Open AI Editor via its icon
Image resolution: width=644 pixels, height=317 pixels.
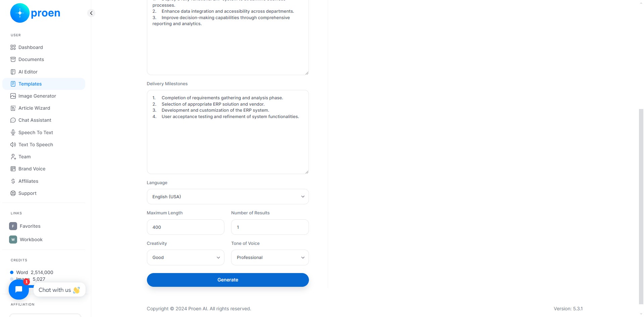[13, 72]
